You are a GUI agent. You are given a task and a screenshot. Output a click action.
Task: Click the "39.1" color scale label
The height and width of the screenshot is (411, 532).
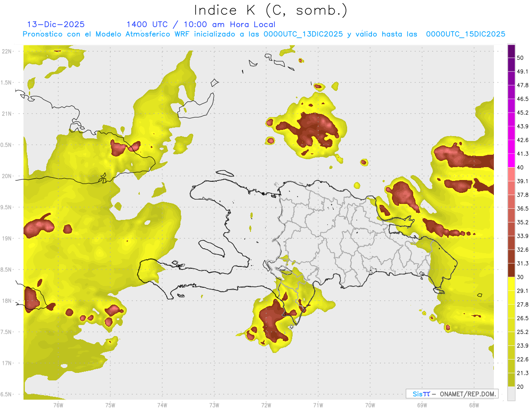coord(523,181)
